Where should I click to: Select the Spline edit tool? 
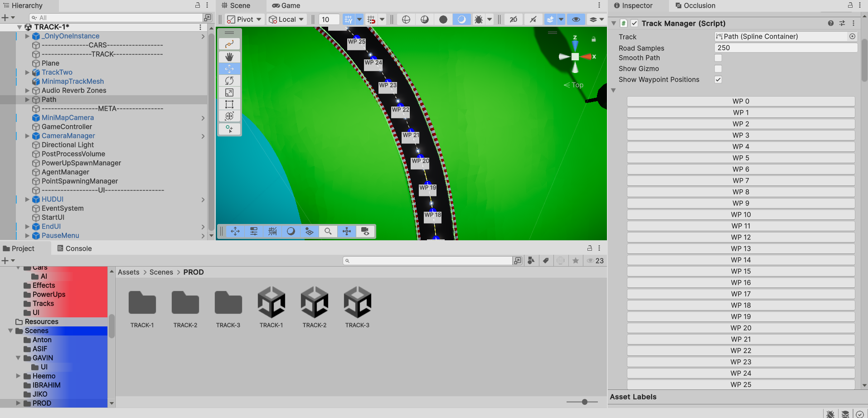(x=229, y=44)
